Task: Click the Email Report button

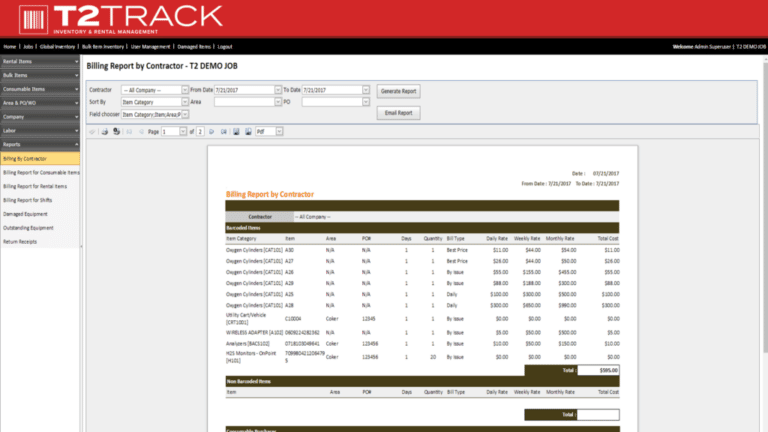Action: point(399,113)
